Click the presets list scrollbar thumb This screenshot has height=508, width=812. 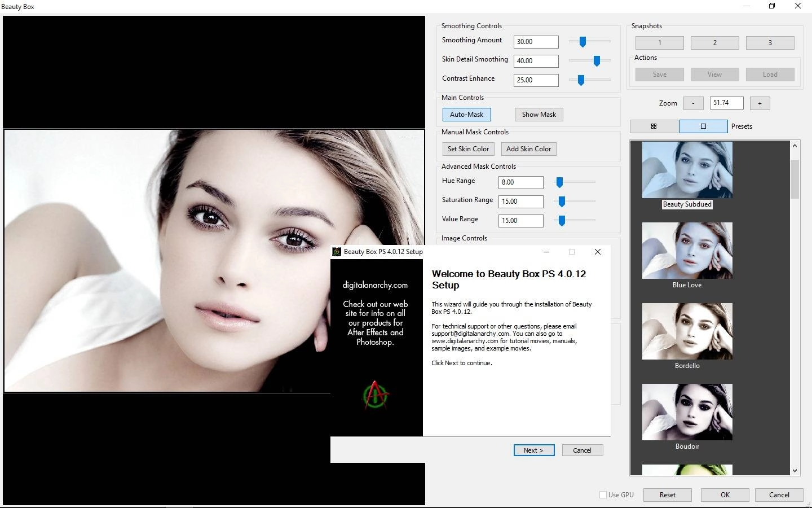coord(795,179)
